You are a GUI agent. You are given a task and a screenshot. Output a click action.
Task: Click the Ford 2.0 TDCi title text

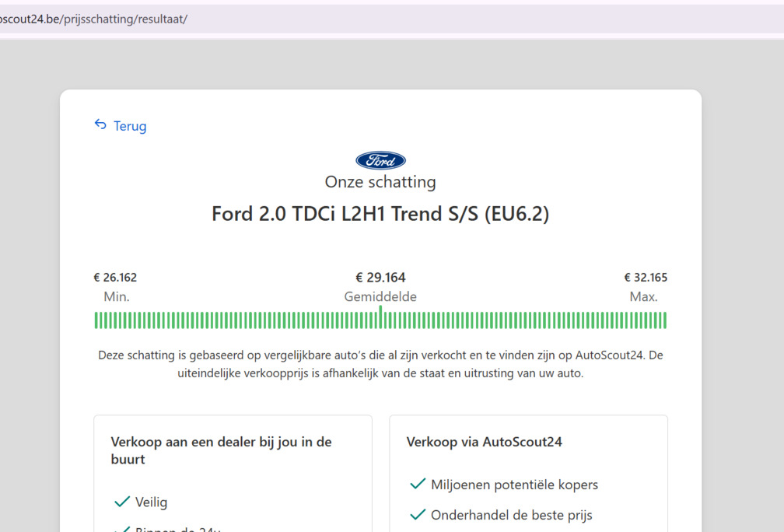[380, 213]
